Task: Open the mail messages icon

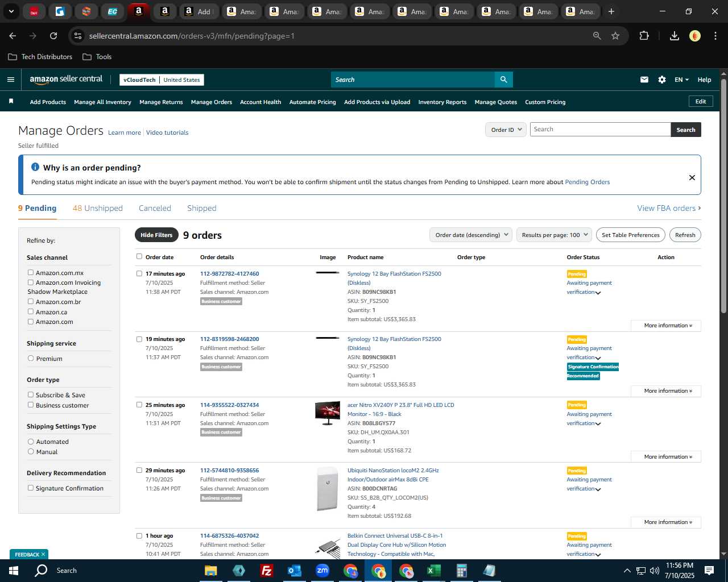Action: click(644, 80)
